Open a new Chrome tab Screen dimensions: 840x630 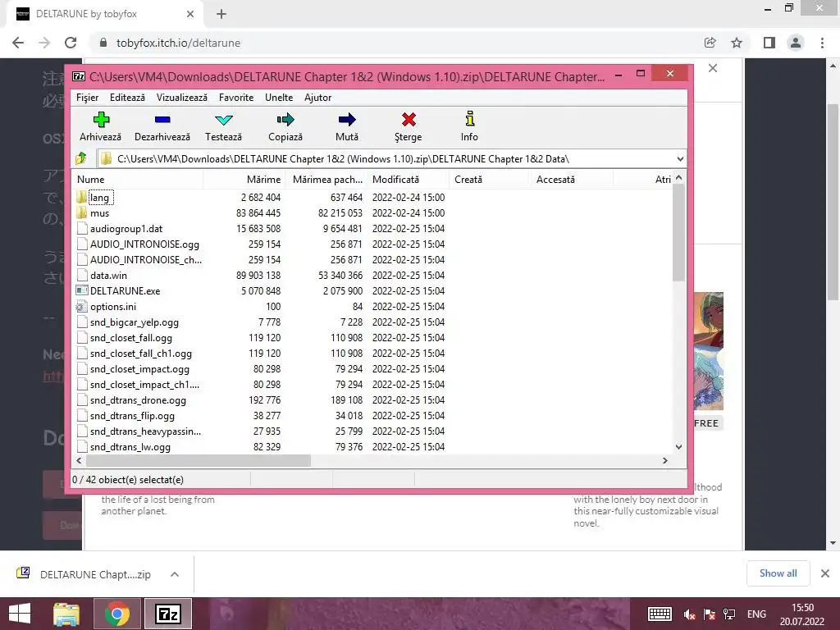click(221, 15)
